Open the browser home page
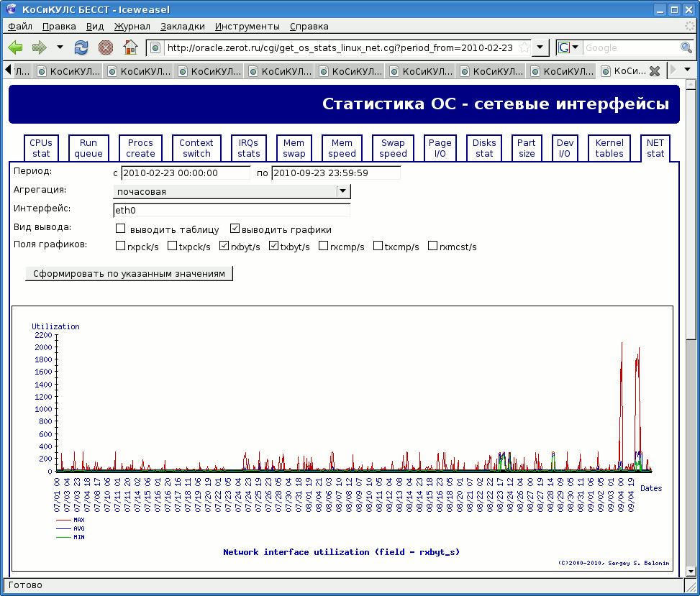700x596 pixels. point(130,47)
